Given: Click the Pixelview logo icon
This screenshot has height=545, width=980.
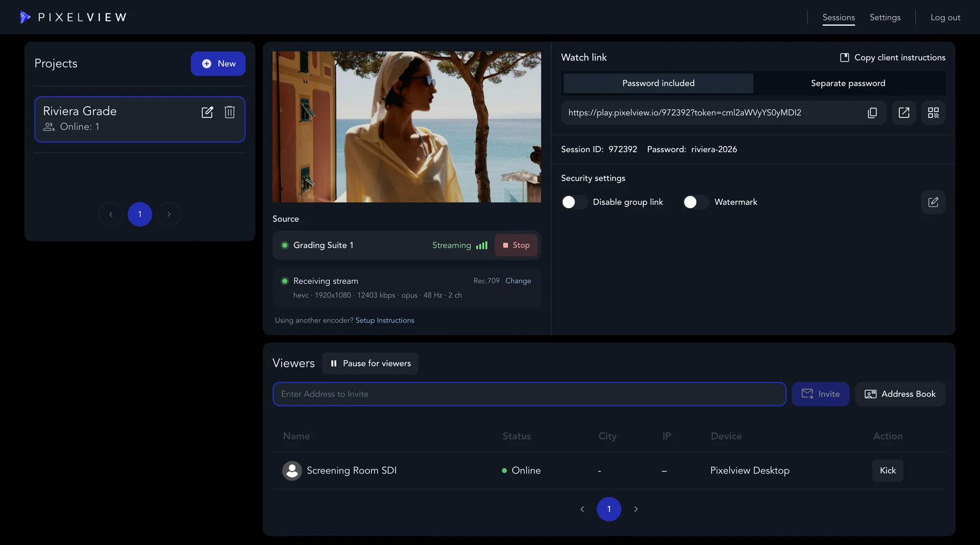Looking at the screenshot, I should tap(25, 17).
